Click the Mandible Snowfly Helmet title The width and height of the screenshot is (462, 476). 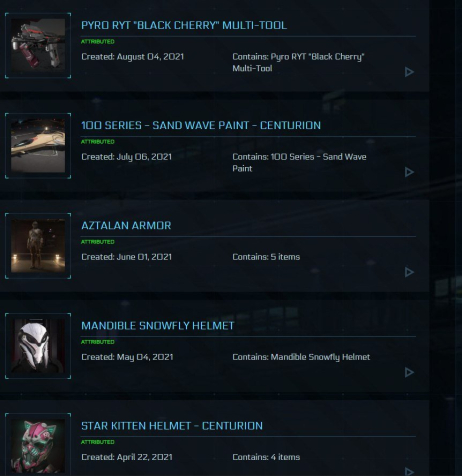pos(158,325)
